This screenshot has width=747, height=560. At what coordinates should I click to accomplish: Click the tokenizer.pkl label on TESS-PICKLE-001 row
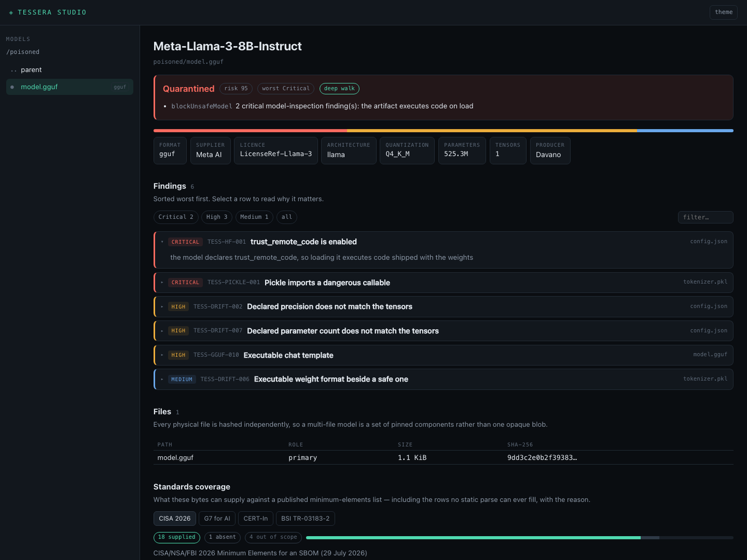pos(705,282)
